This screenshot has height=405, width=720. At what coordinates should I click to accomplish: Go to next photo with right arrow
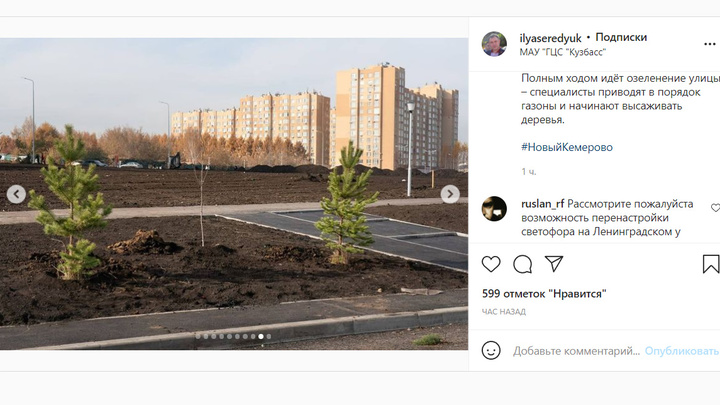[x=450, y=194]
